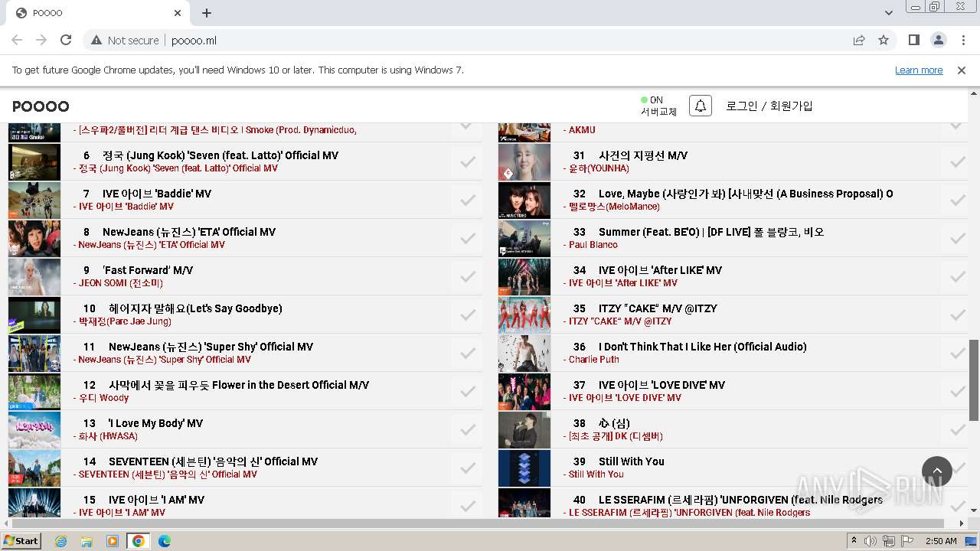Dismiss the Chrome update notice

pyautogui.click(x=962, y=70)
